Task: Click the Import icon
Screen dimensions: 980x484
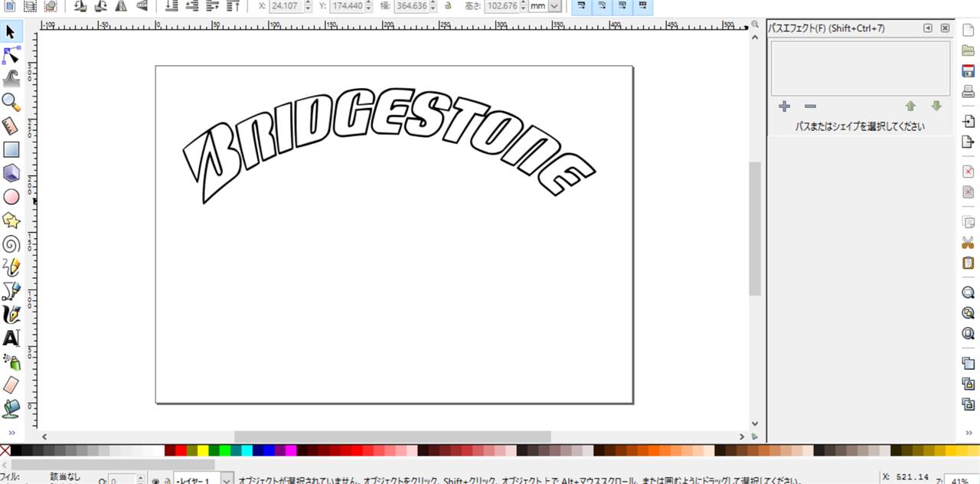Action: pyautogui.click(x=968, y=121)
